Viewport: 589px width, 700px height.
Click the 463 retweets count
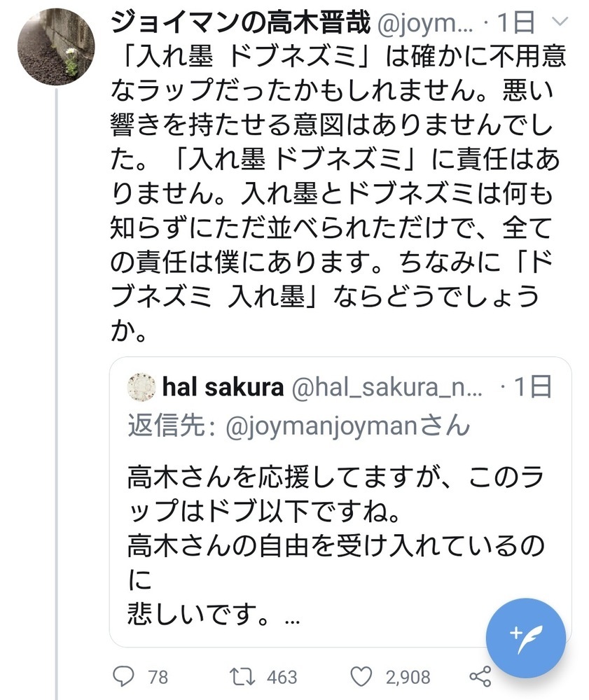282,677
